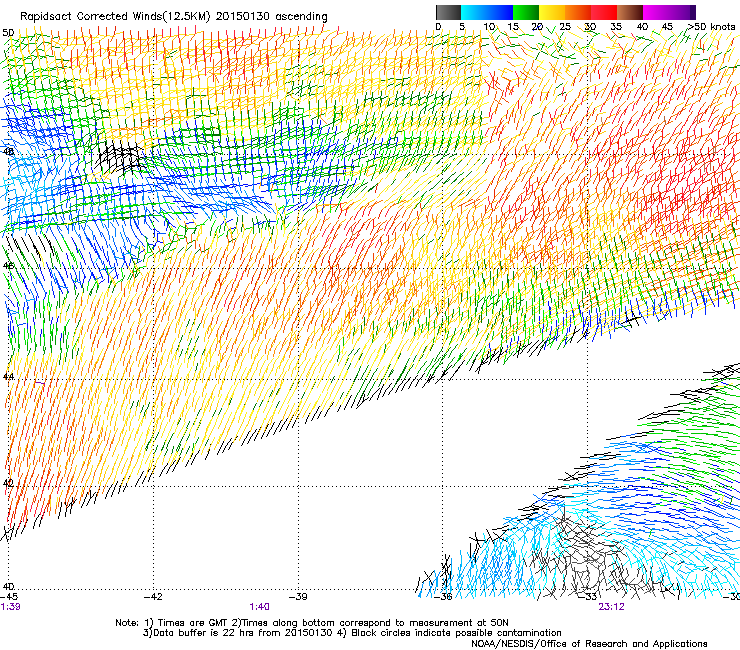
Task: Click the latitude label '44'
Action: [x=8, y=377]
